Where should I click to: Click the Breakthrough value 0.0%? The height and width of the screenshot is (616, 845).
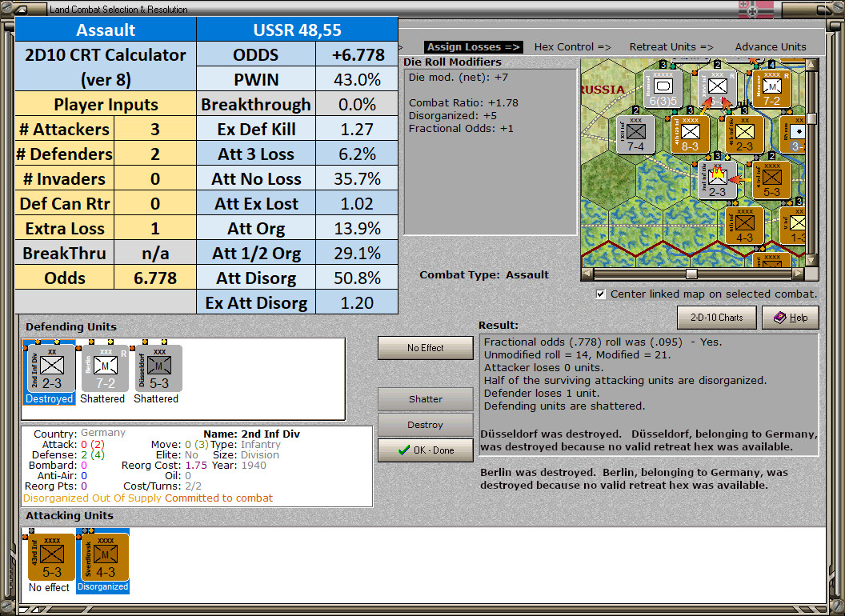(x=357, y=104)
